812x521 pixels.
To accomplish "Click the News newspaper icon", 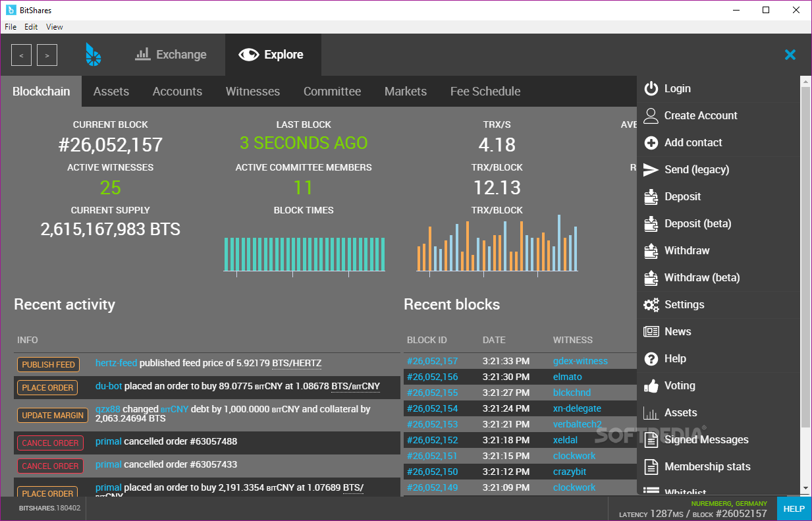I will (x=651, y=332).
